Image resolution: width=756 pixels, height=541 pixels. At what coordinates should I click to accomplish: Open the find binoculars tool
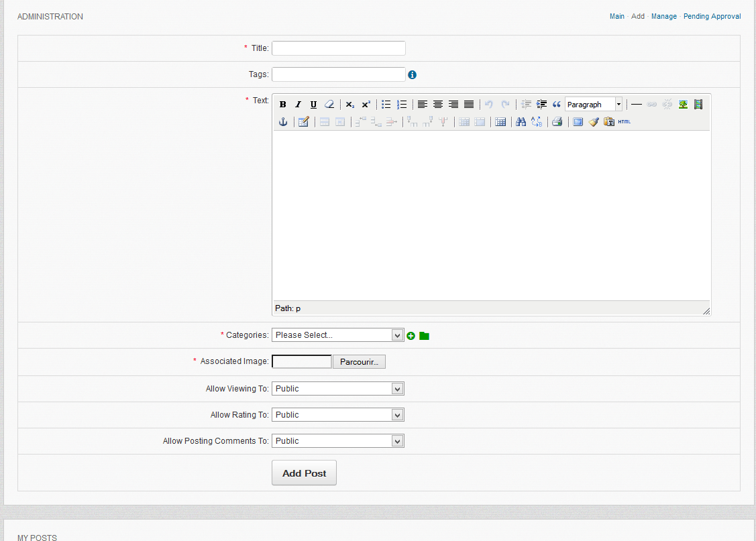(x=521, y=122)
